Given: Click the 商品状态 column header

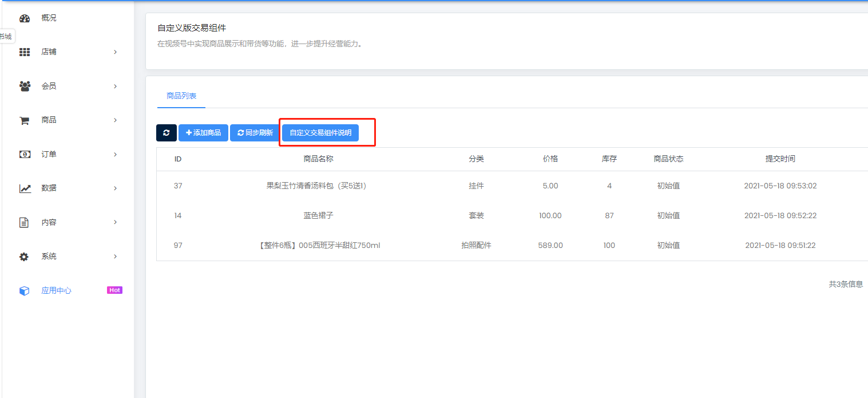Looking at the screenshot, I should coord(668,159).
